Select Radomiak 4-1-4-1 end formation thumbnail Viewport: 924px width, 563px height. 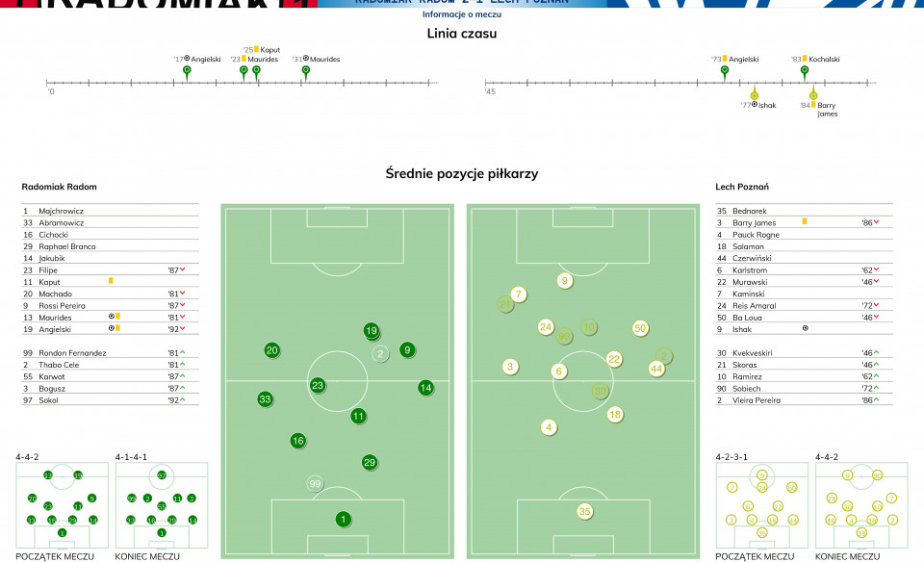(162, 504)
